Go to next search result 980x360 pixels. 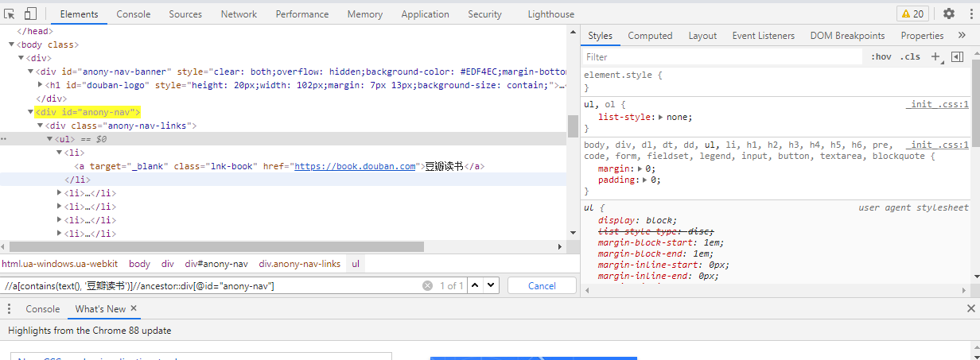pyautogui.click(x=491, y=285)
